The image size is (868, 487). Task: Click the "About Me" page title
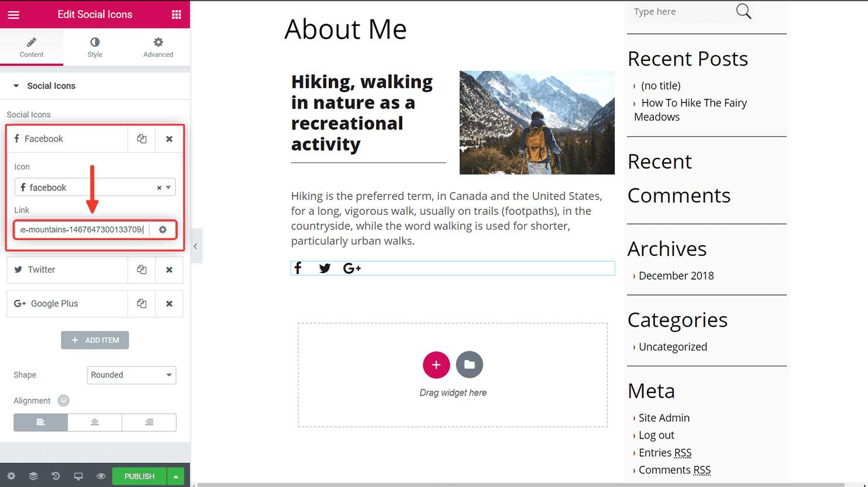coord(345,29)
